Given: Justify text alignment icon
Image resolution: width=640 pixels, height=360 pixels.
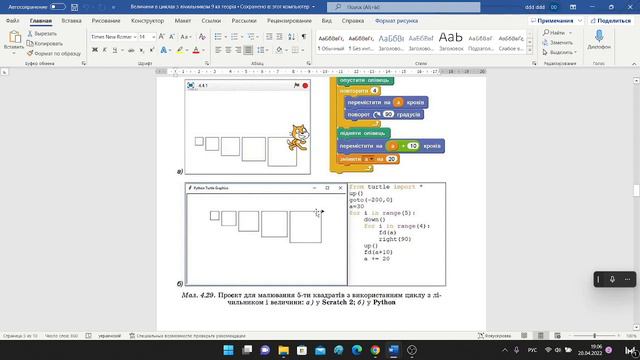Looking at the screenshot, I should click(248, 50).
